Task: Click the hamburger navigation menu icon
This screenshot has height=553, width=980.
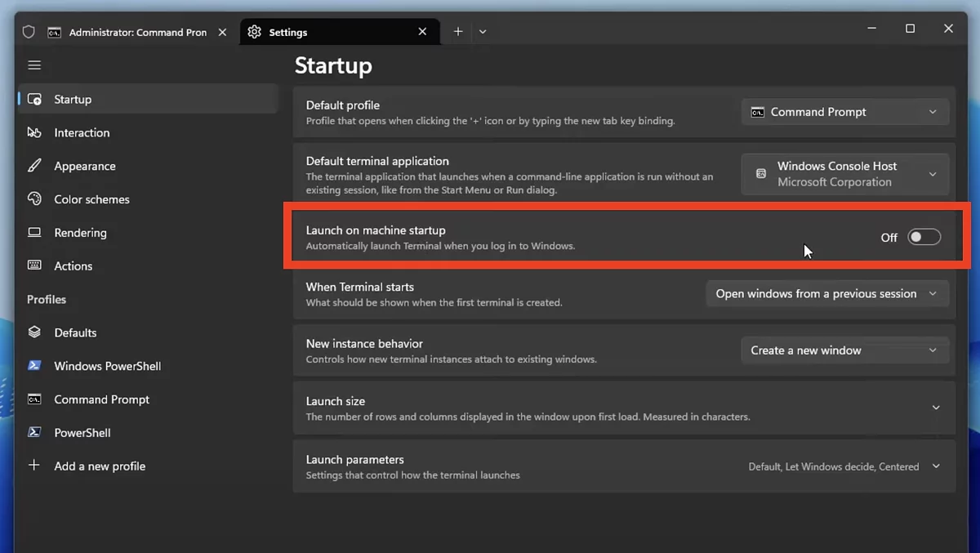Action: tap(34, 65)
